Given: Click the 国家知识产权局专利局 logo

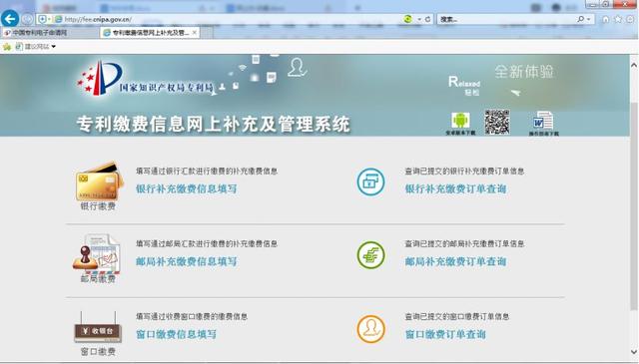Looking at the screenshot, I should click(x=146, y=79).
